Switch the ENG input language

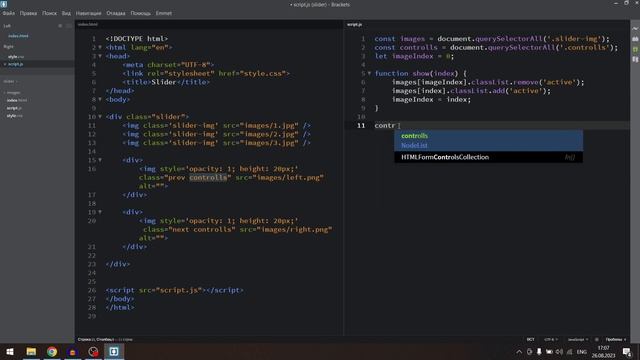[582, 351]
